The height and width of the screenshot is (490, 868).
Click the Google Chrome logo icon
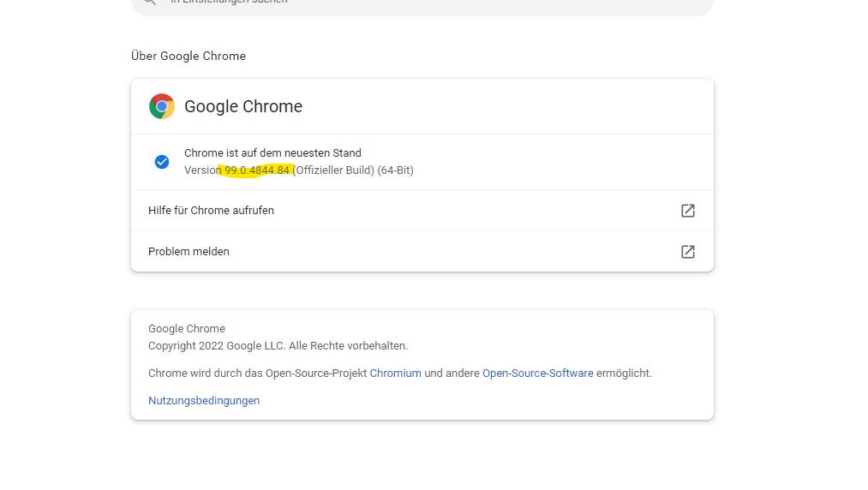click(162, 106)
